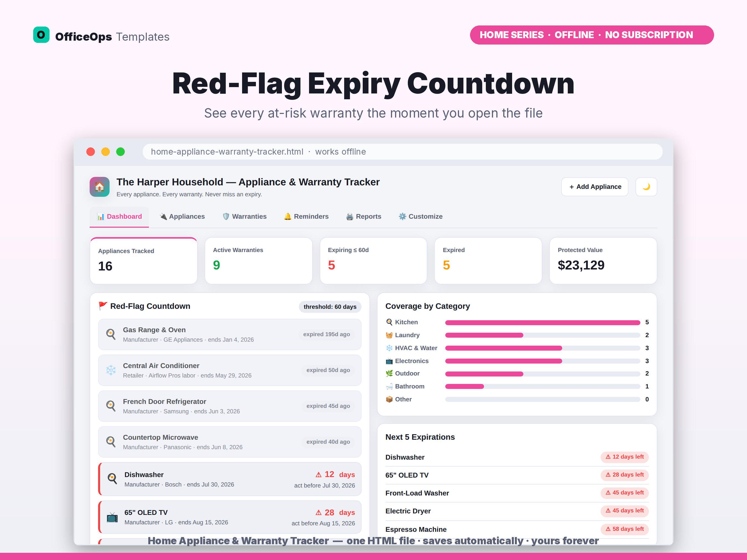The image size is (747, 560).
Task: Switch to the Appliances tab
Action: tap(182, 217)
